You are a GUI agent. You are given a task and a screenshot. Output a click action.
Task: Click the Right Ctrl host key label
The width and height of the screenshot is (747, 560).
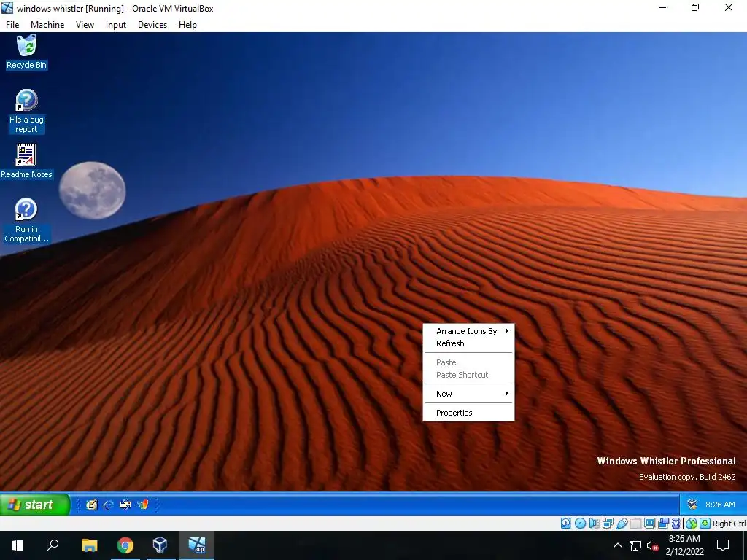[729, 524]
